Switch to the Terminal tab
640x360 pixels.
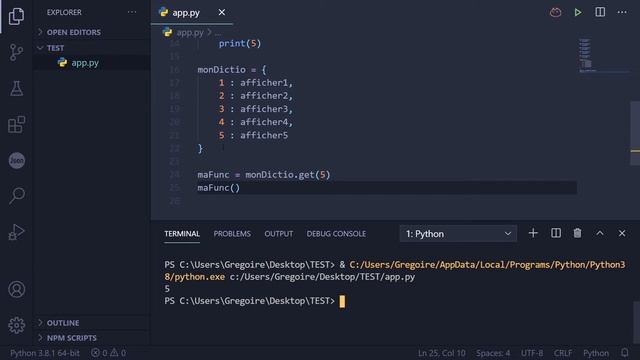pos(182,234)
